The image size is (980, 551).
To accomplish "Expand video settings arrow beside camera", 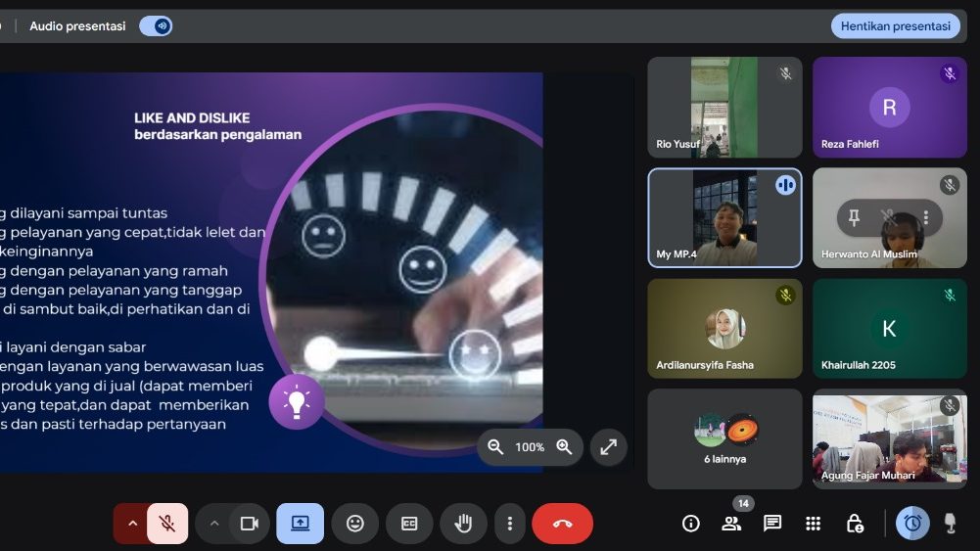I will coord(213,524).
